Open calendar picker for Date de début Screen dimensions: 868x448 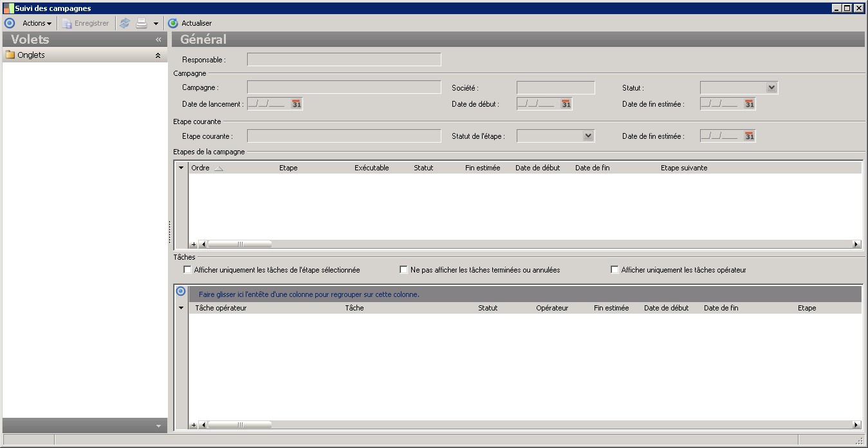click(566, 104)
